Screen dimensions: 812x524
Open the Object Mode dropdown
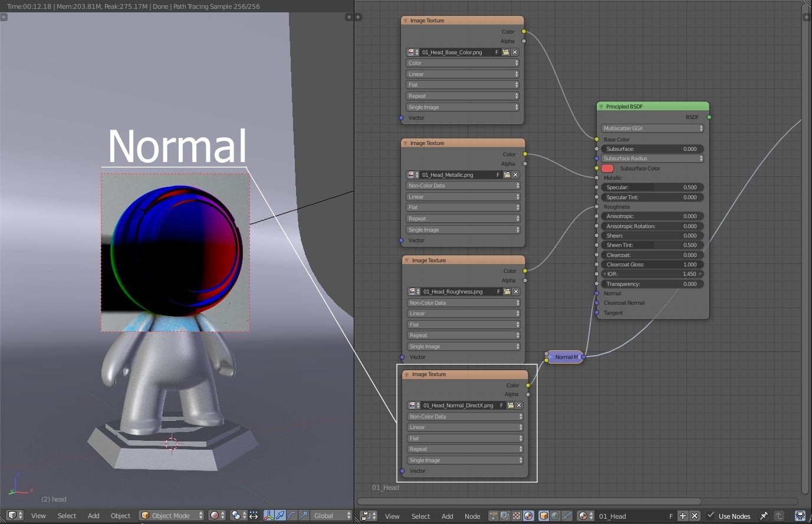pos(172,515)
